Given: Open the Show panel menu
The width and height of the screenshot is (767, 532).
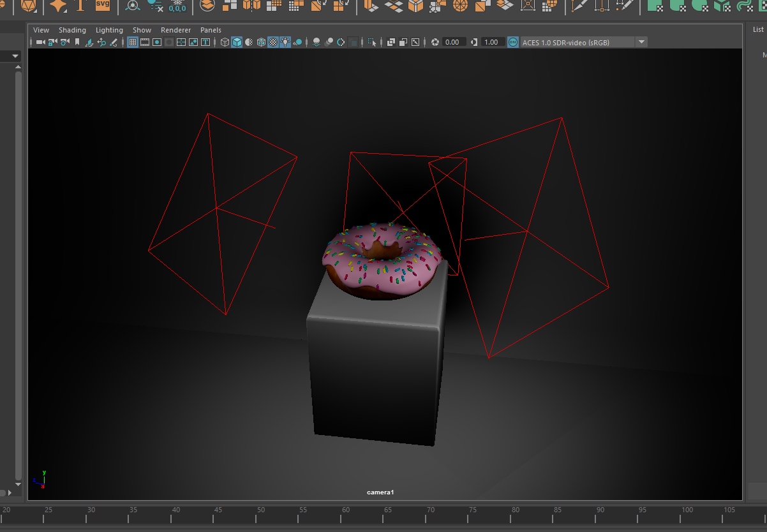Looking at the screenshot, I should [x=142, y=30].
